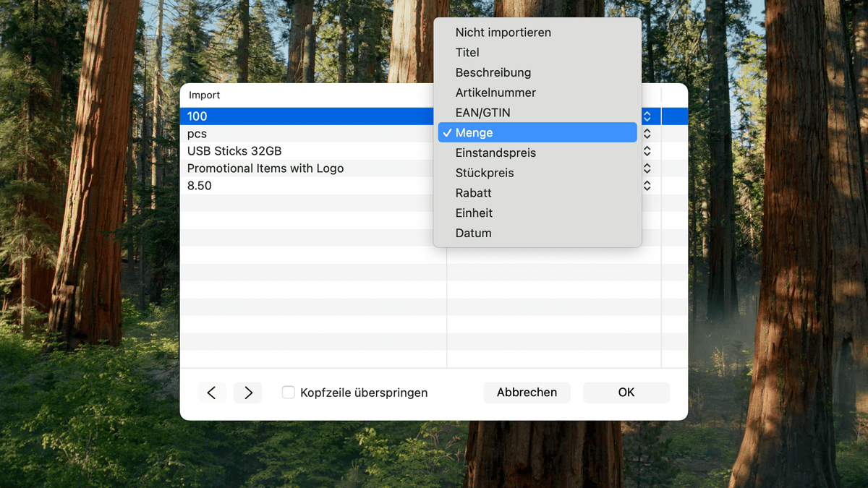Select Titel as the column type
Screen dimensions: 868x488
tap(467, 52)
